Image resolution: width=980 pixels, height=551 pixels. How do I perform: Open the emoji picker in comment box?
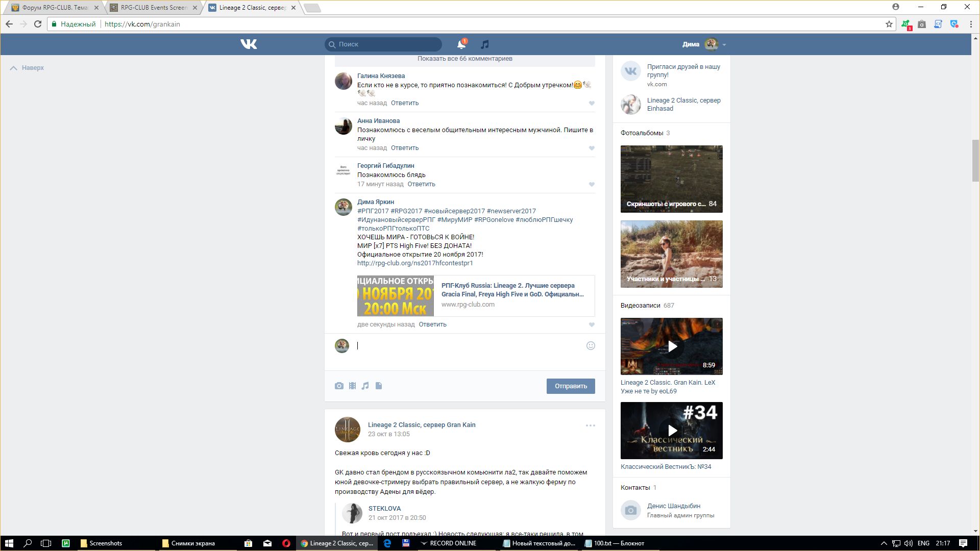591,346
